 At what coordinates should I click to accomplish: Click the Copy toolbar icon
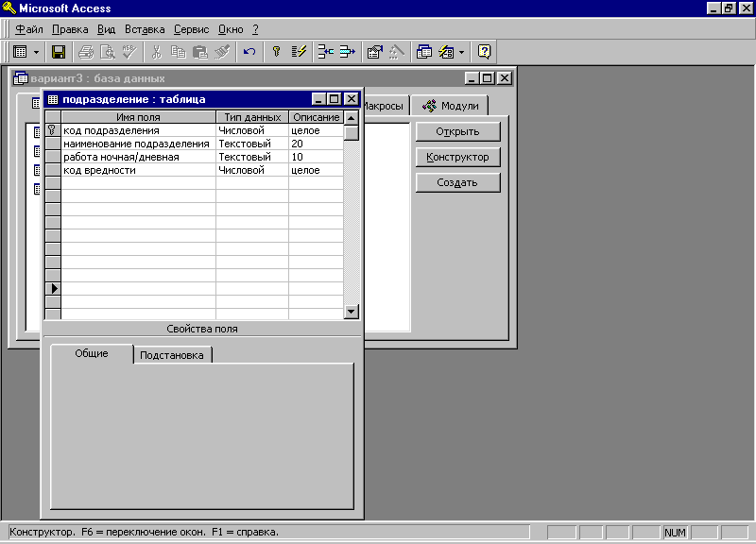pyautogui.click(x=179, y=52)
